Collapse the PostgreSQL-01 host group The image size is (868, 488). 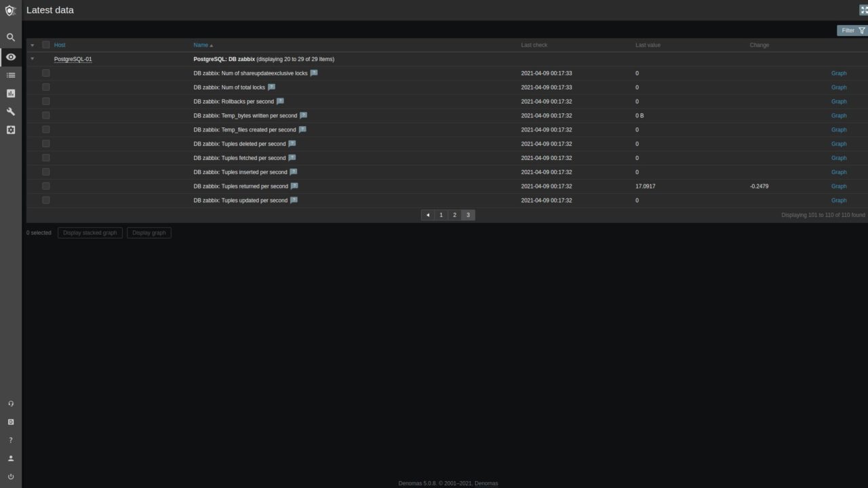coord(32,59)
